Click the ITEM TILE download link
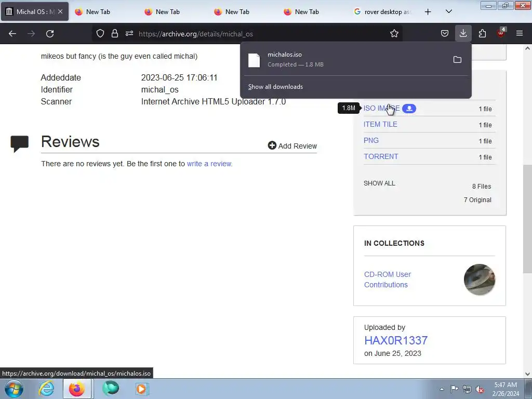Screen dimensions: 532x399 380,124
